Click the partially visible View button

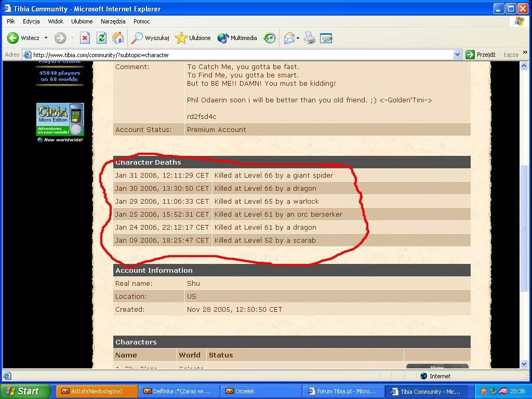point(437,366)
